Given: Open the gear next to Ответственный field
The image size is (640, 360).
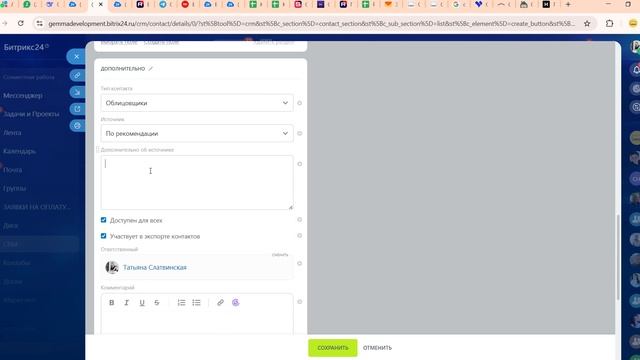Looking at the screenshot, I should pos(300,264).
